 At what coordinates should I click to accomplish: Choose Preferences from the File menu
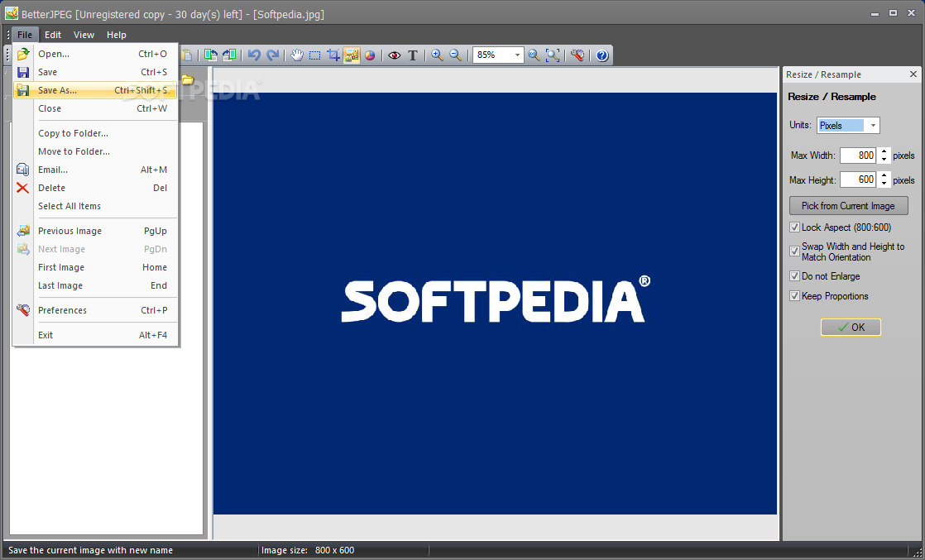[x=95, y=310]
